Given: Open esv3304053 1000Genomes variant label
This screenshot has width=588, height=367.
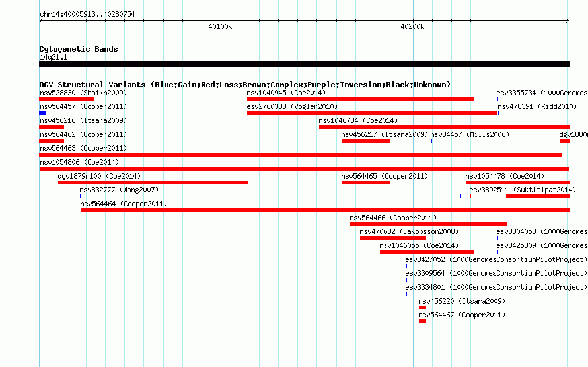Looking at the screenshot, I should click(542, 231).
